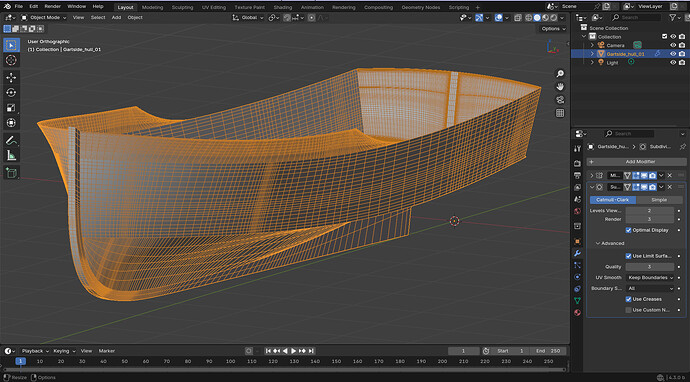Enable Use Custom Normals checkbox
Screen dimensions: 690x382
pyautogui.click(x=628, y=310)
